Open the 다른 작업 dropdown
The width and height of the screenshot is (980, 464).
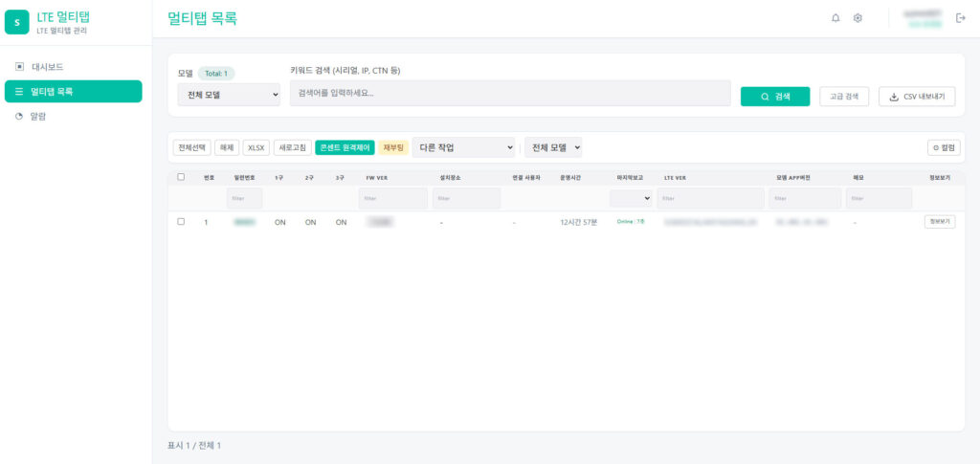coord(463,148)
